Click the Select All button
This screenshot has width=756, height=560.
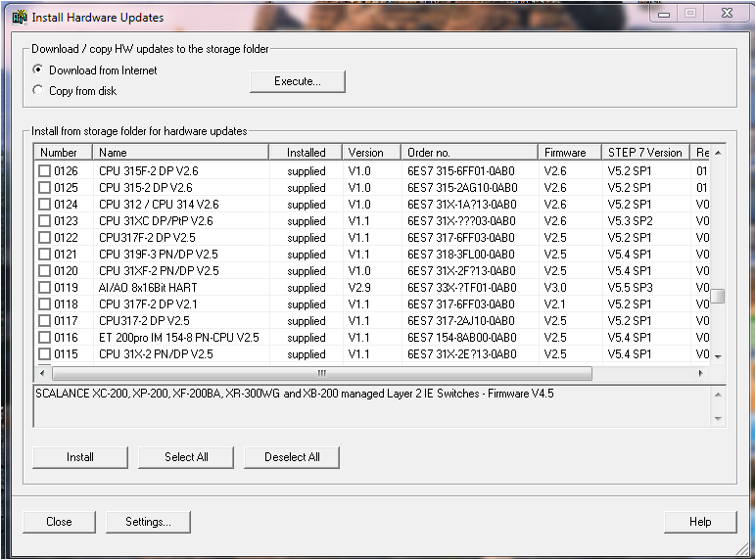pyautogui.click(x=186, y=457)
